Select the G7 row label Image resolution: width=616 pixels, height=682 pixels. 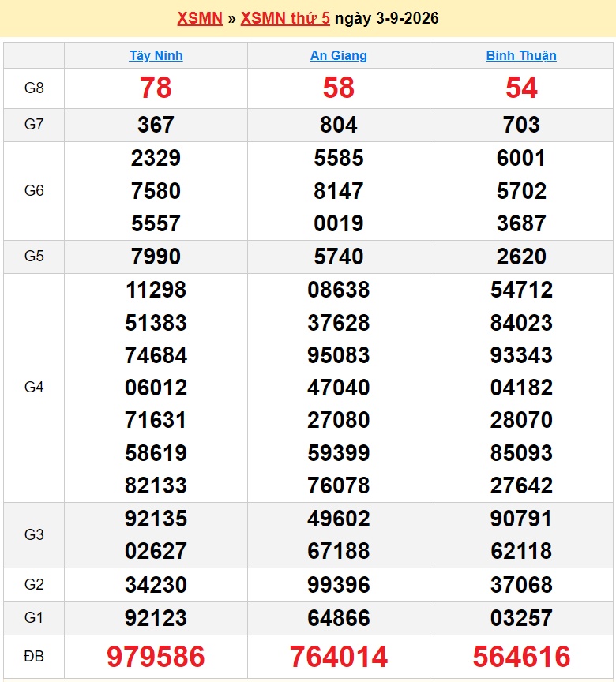point(34,125)
